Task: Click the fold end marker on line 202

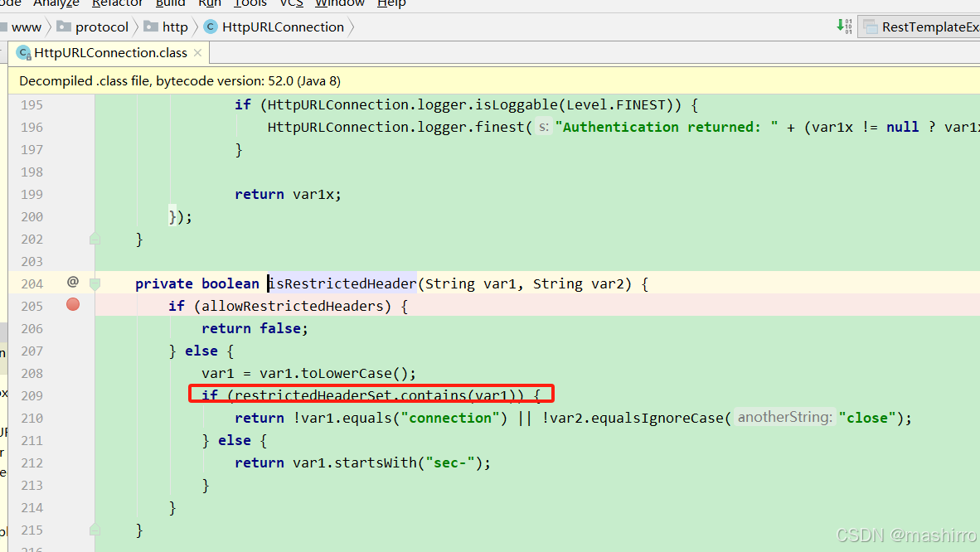Action: (x=95, y=238)
